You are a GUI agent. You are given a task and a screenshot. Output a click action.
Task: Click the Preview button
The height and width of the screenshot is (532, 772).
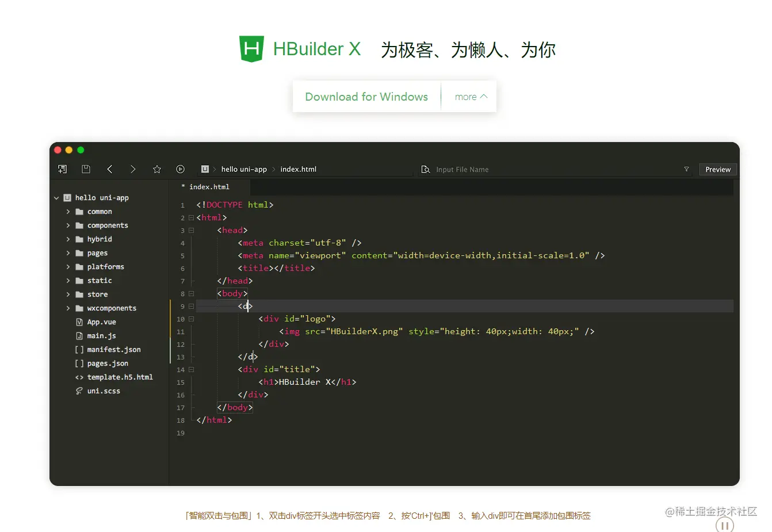(718, 169)
